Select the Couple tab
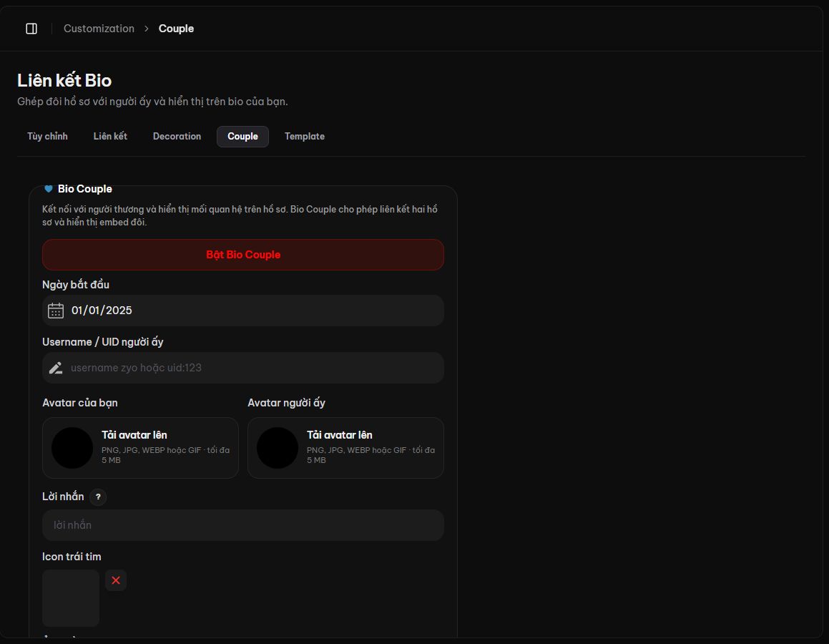 pos(242,137)
